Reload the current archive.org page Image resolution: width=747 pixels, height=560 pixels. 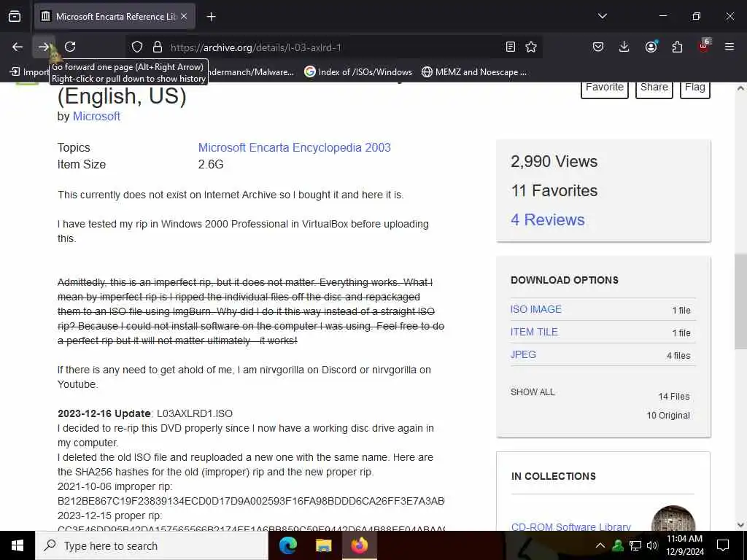pyautogui.click(x=70, y=47)
